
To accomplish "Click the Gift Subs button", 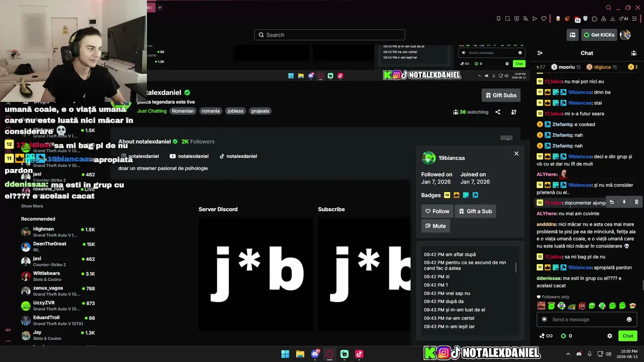I will 501,95.
